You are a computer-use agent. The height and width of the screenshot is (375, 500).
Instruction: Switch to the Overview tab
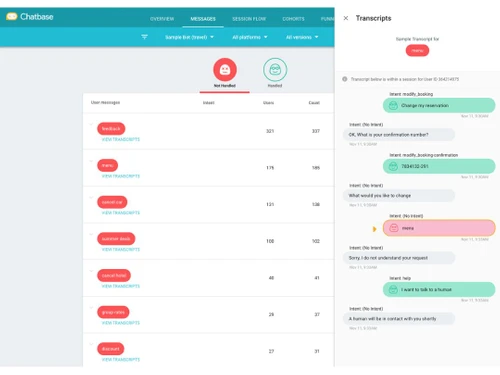[162, 19]
